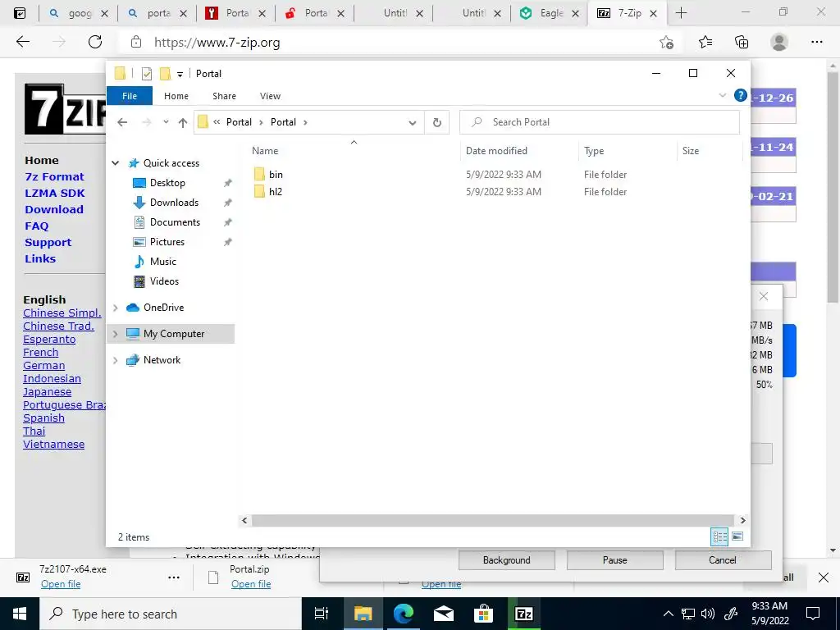Switch to large icons view layout
The image size is (840, 630).
point(737,536)
